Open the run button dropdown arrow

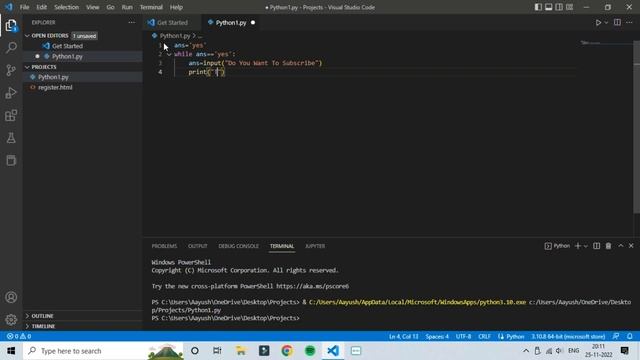click(606, 23)
